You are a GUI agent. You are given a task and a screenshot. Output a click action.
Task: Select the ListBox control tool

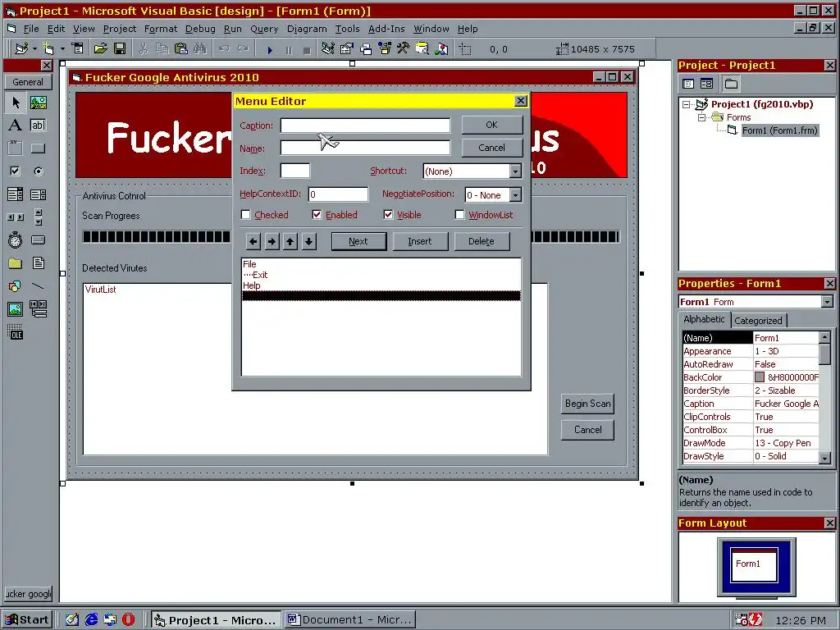coord(38,194)
